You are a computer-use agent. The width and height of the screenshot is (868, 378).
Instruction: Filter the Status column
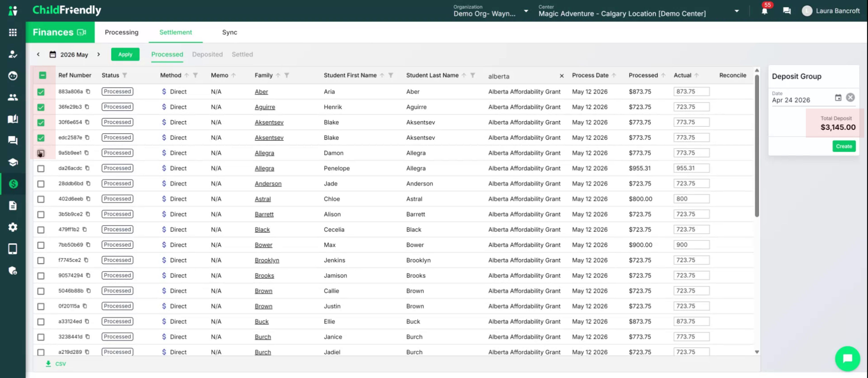coord(125,75)
